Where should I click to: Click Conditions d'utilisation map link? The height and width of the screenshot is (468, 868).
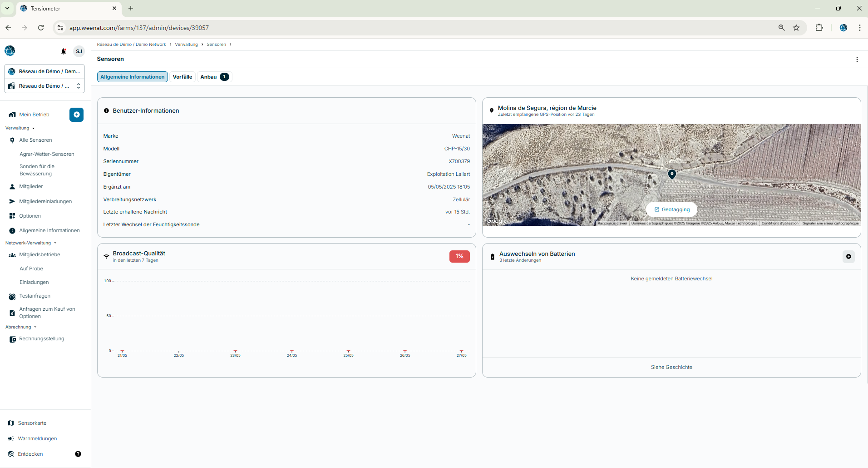pyautogui.click(x=780, y=223)
